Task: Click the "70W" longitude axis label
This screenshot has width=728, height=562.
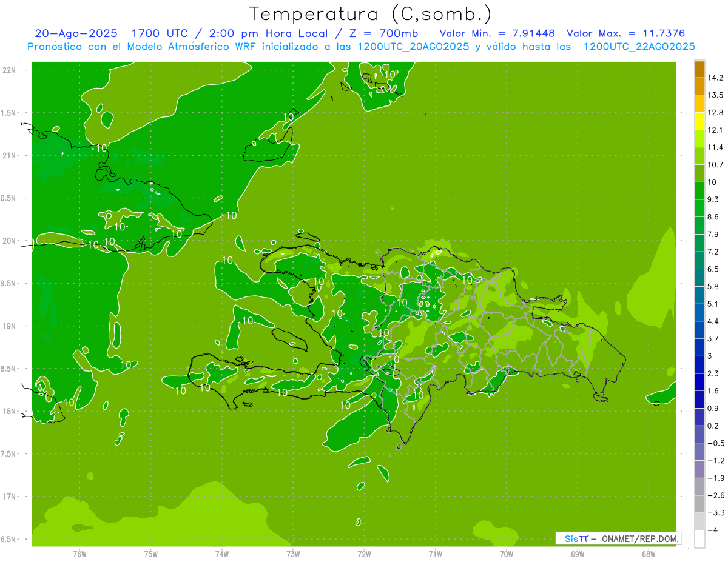Action: tap(506, 554)
